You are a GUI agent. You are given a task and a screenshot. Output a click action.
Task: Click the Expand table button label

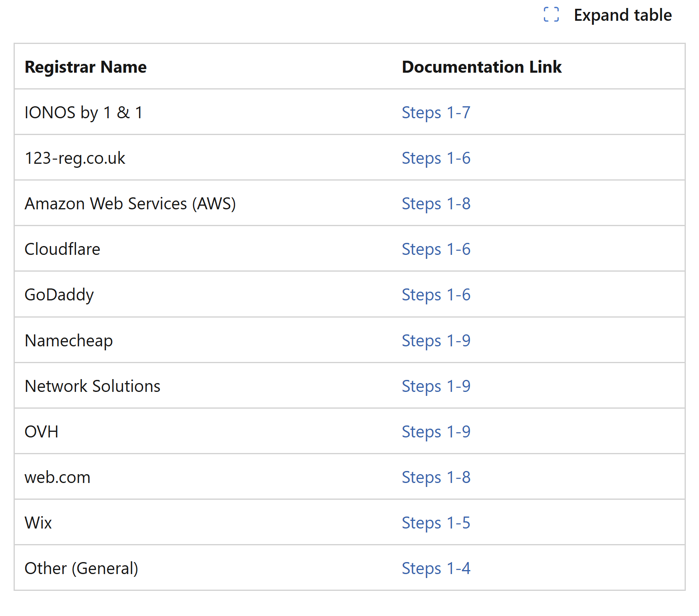coord(623,15)
